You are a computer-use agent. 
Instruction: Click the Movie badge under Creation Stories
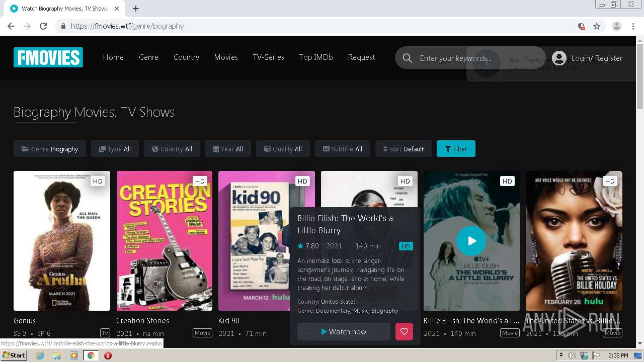click(x=202, y=333)
